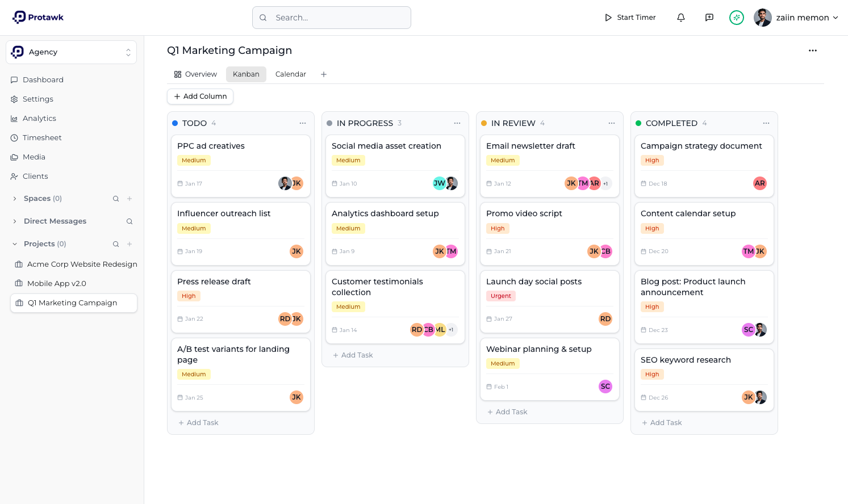848x504 pixels.
Task: Click the plus icon beside Projects
Action: coord(129,243)
